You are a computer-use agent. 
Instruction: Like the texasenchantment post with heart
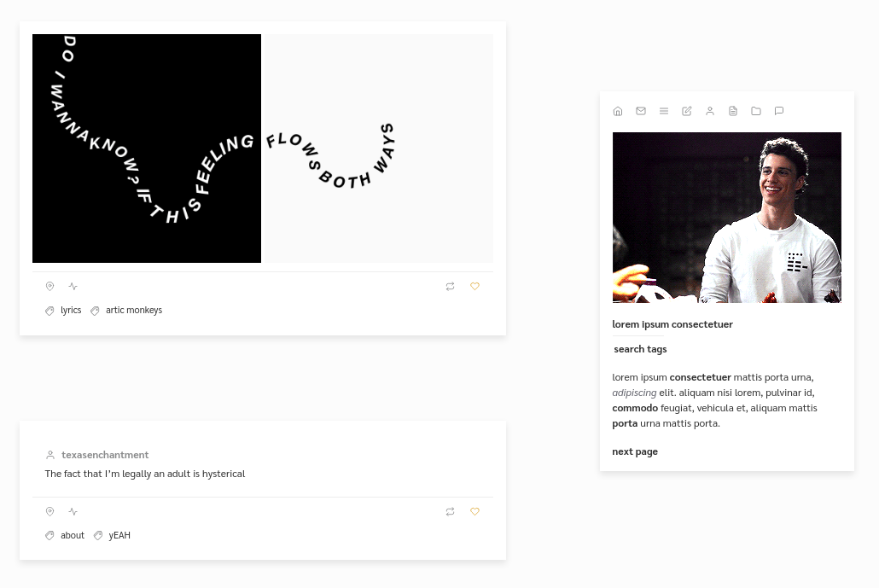pos(474,512)
